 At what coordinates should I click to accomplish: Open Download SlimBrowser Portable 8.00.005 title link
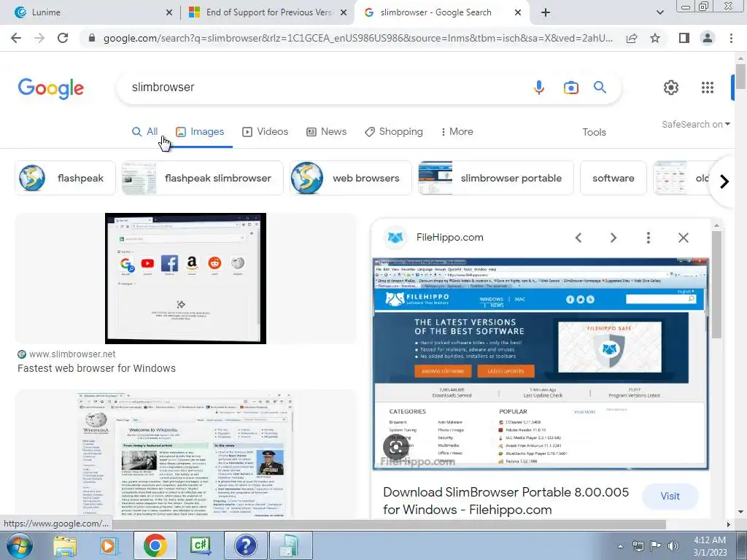pyautogui.click(x=506, y=501)
